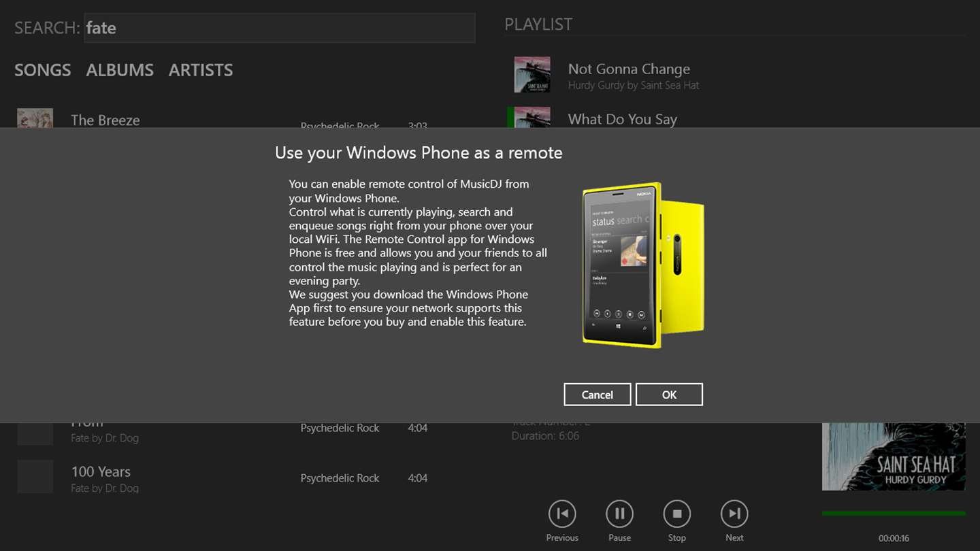Image resolution: width=980 pixels, height=551 pixels.
Task: Click the 100 Years album thumbnail
Action: pyautogui.click(x=35, y=477)
